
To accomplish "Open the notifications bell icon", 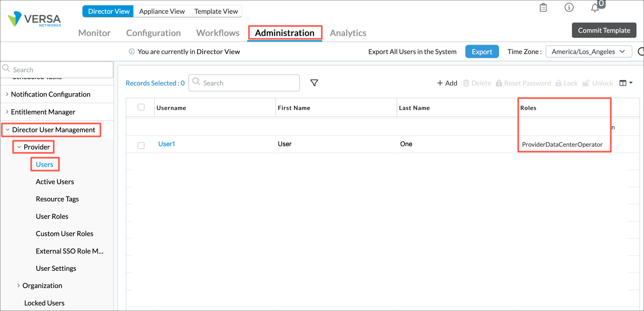I will 595,8.
